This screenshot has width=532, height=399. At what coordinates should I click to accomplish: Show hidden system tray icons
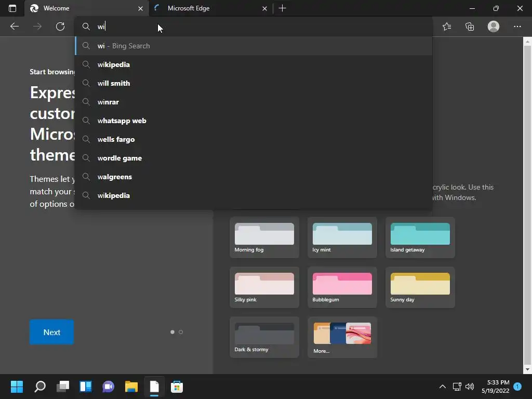pyautogui.click(x=443, y=387)
